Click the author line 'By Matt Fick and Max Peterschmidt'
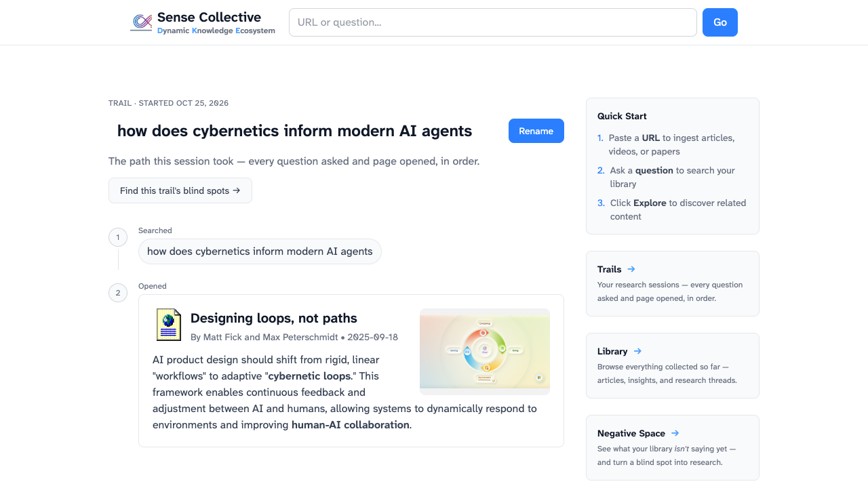Image resolution: width=868 pixels, height=488 pixels. pyautogui.click(x=264, y=337)
